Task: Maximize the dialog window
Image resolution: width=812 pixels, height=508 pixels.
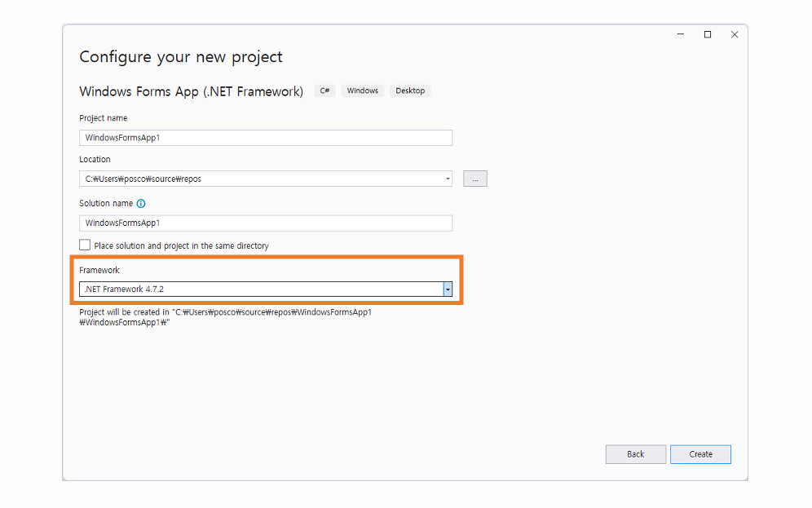Action: [708, 35]
